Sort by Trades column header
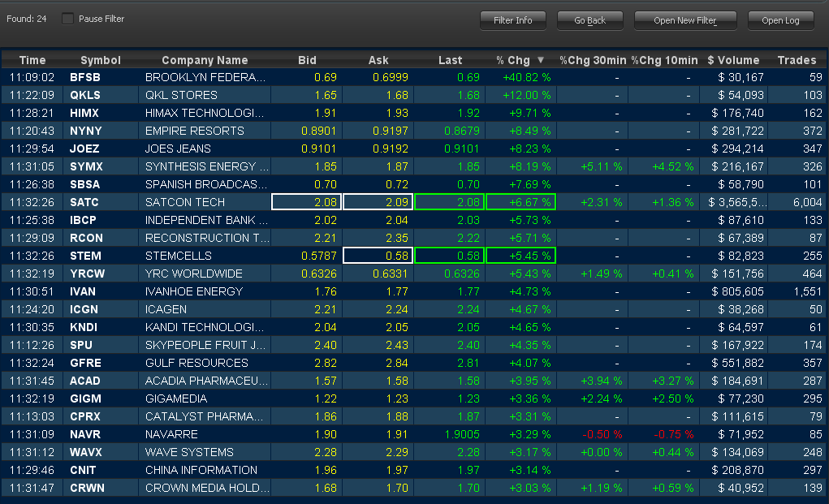 (x=797, y=60)
